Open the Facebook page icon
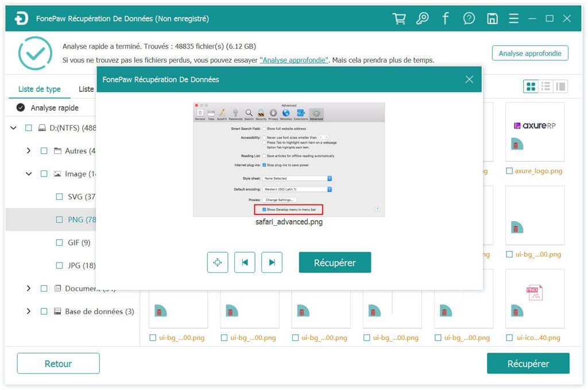The height and width of the screenshot is (390, 588). (x=446, y=18)
